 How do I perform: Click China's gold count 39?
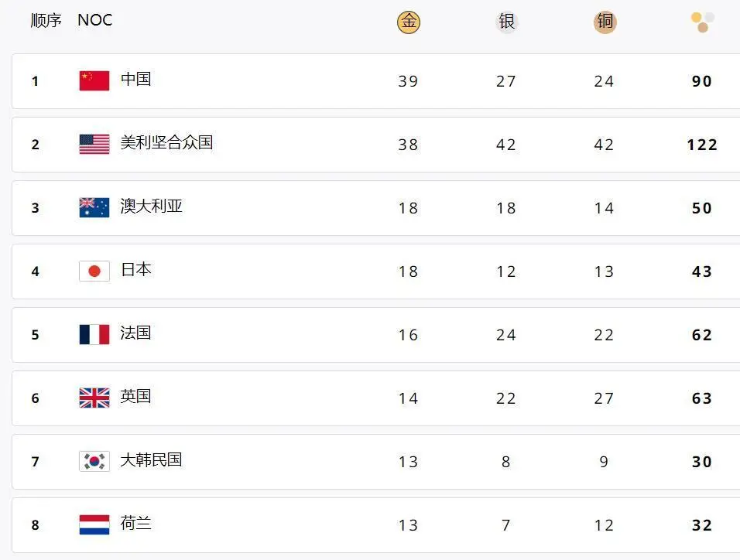(408, 81)
